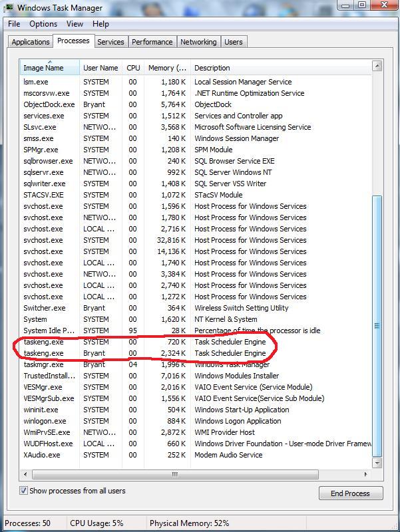Open the Networking tab

198,42
